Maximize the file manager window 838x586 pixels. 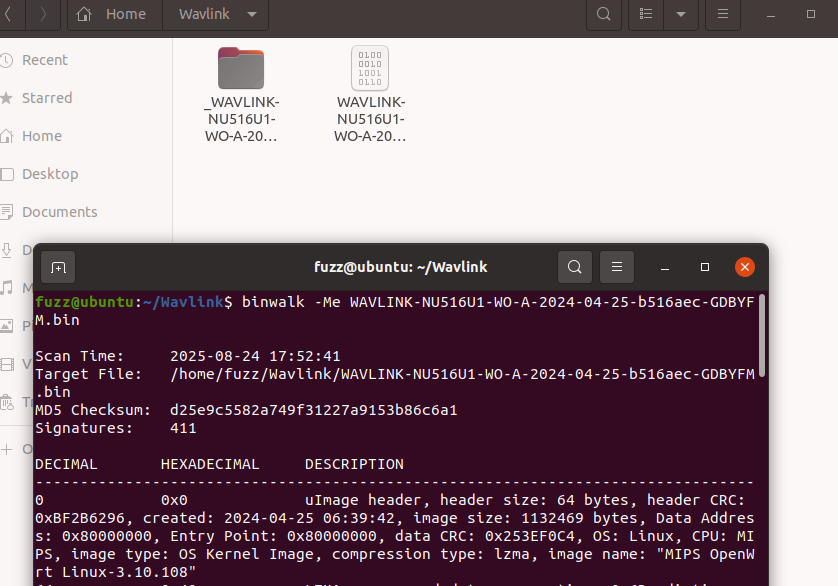pos(811,14)
